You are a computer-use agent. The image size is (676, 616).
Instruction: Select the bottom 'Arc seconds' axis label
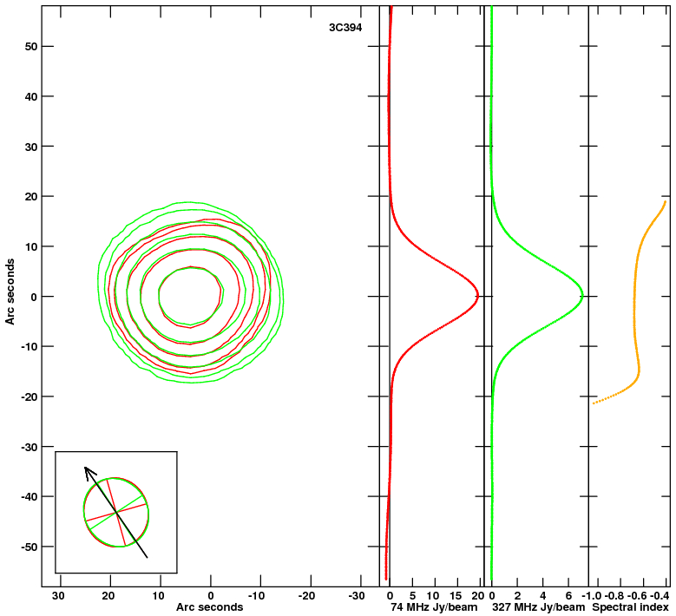209,607
